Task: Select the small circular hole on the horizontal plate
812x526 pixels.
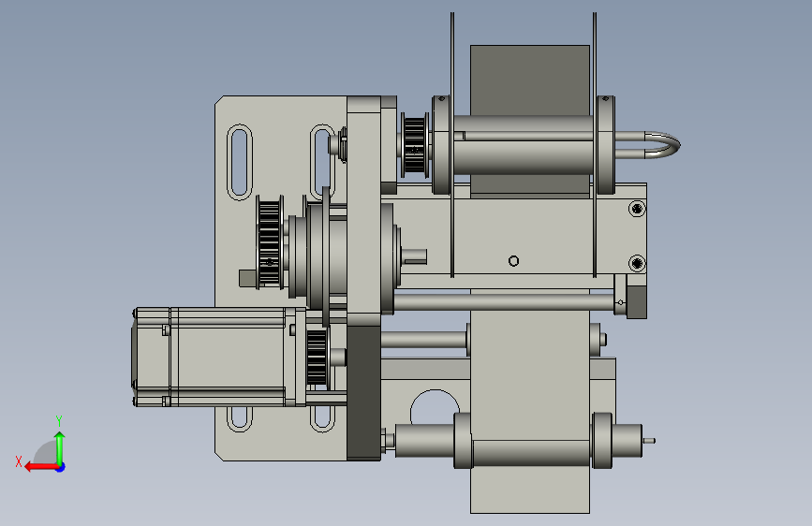Action: point(513,261)
